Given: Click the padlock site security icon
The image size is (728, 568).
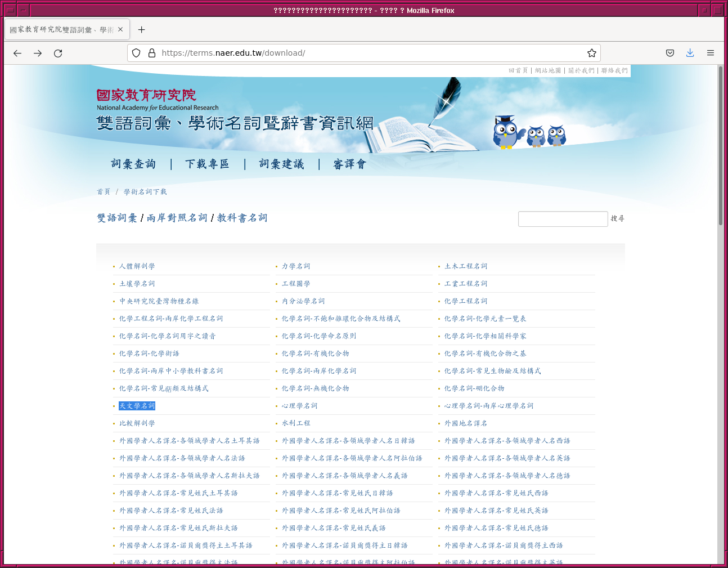Looking at the screenshot, I should 151,53.
